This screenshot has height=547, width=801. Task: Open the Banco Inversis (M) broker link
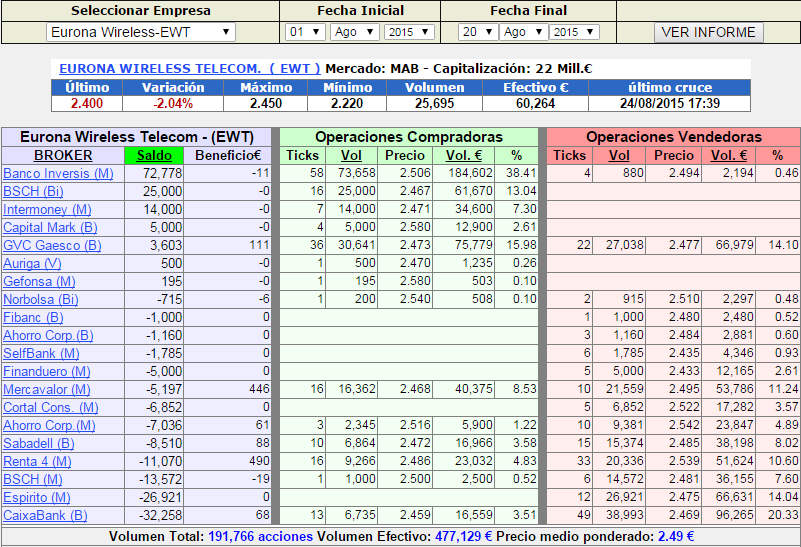pyautogui.click(x=58, y=174)
